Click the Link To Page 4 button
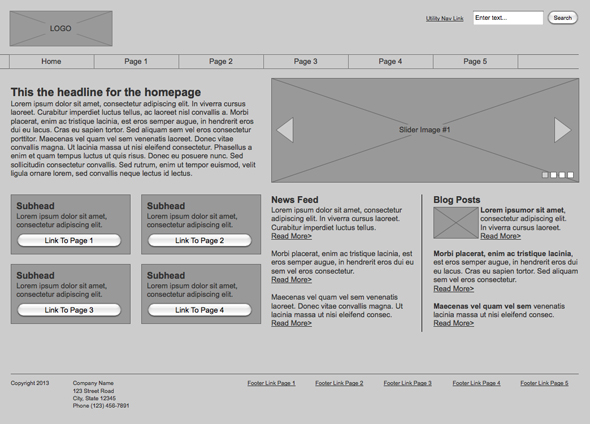The height and width of the screenshot is (424, 590). 200,310
